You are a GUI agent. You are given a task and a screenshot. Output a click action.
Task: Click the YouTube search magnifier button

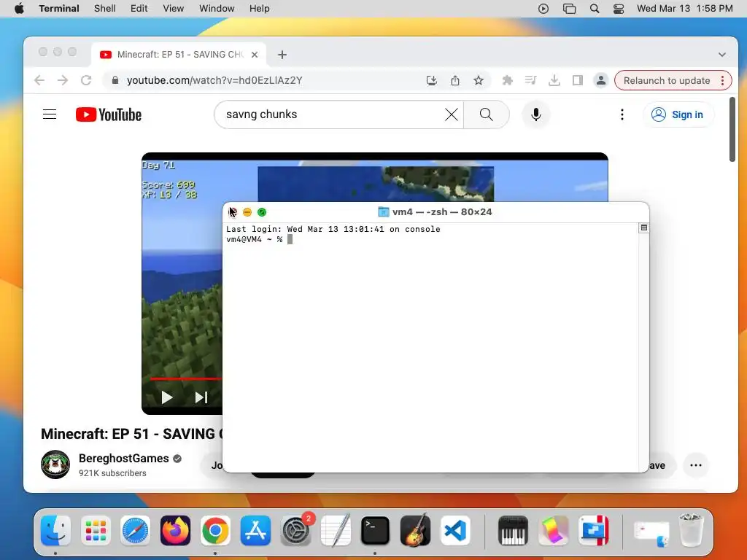point(487,114)
